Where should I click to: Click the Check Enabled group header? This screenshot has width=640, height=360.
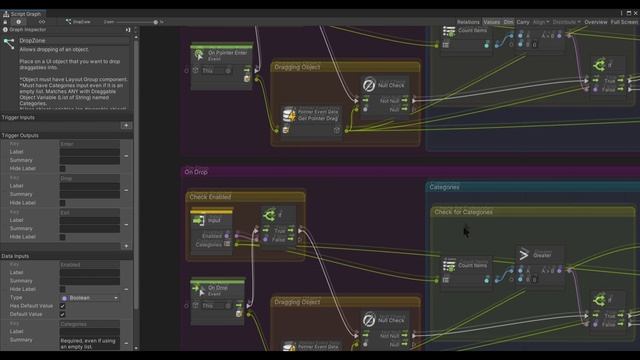[x=245, y=197]
